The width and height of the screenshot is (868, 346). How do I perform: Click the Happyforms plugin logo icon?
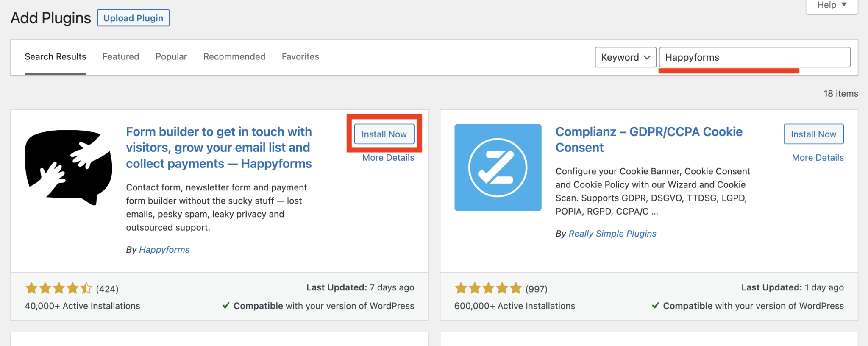pos(68,167)
